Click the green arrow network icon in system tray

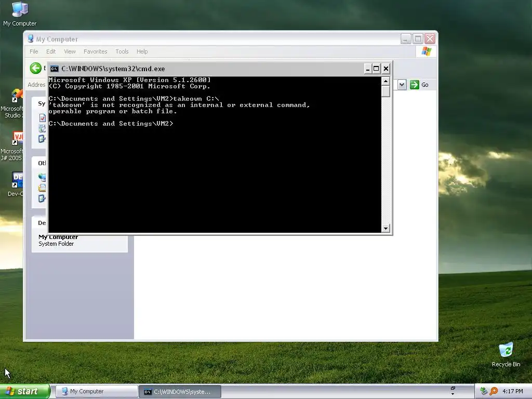484,391
